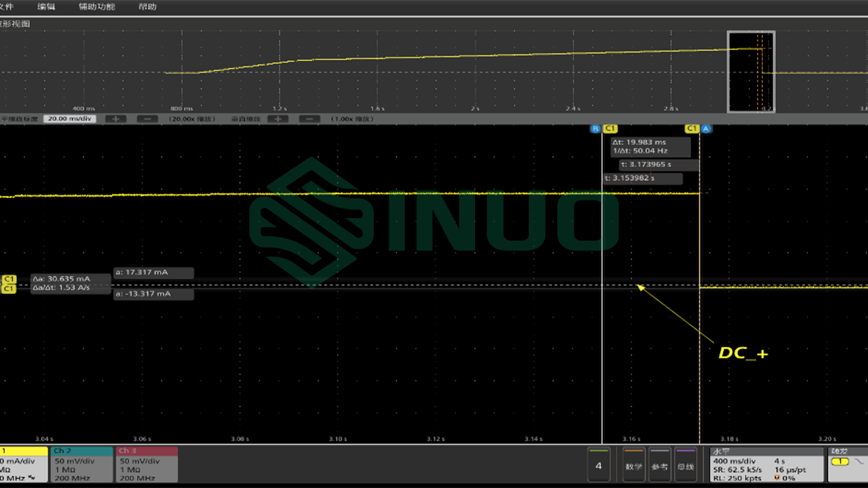868x488 pixels.
Task: Click the a: -13.317 mA cursor readout
Action: [x=153, y=294]
